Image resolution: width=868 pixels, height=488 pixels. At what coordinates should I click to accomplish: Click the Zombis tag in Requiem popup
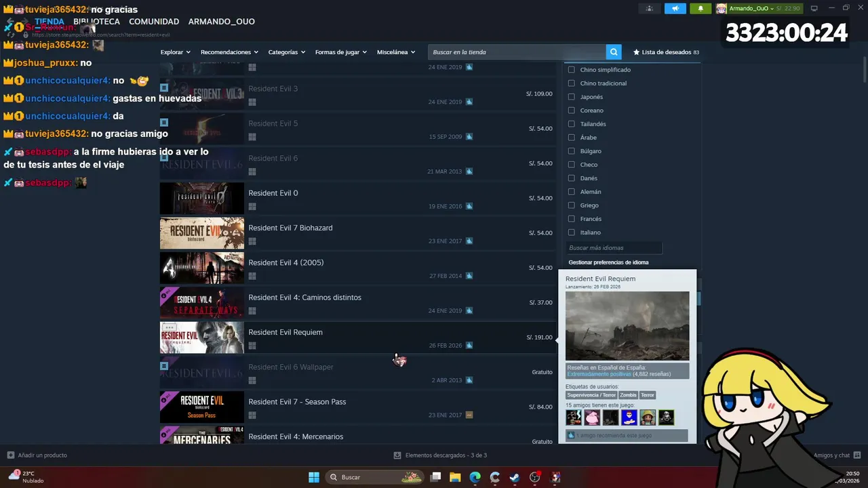[628, 395]
